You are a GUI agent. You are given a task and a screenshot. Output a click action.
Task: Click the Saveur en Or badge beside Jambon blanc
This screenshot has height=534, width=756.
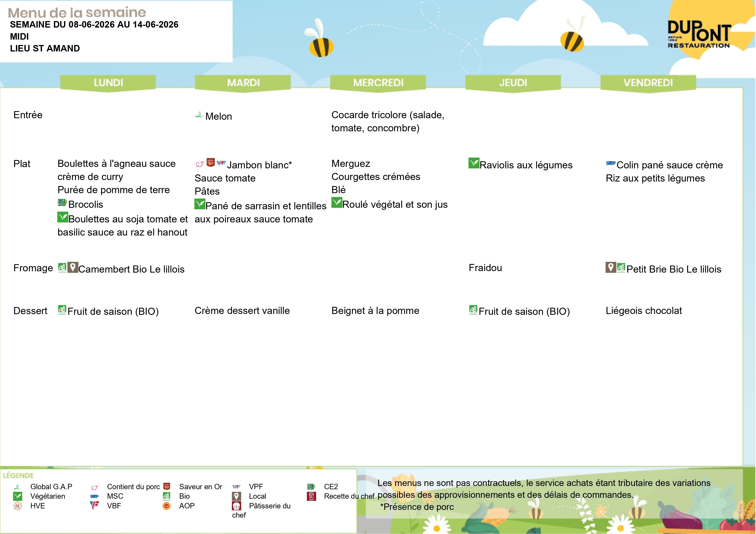click(210, 163)
